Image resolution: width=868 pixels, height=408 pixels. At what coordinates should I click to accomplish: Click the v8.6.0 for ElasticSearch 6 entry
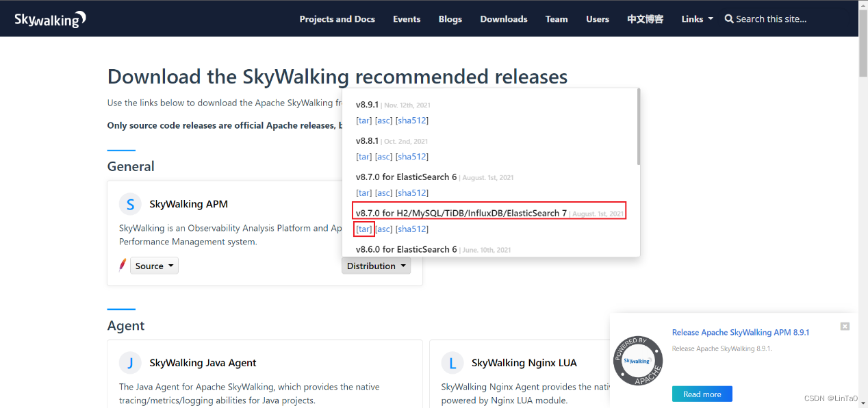[x=407, y=250]
